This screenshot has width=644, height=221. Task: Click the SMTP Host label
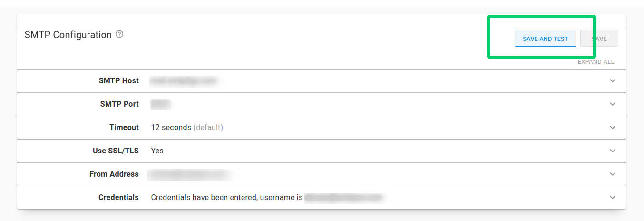pyautogui.click(x=118, y=81)
